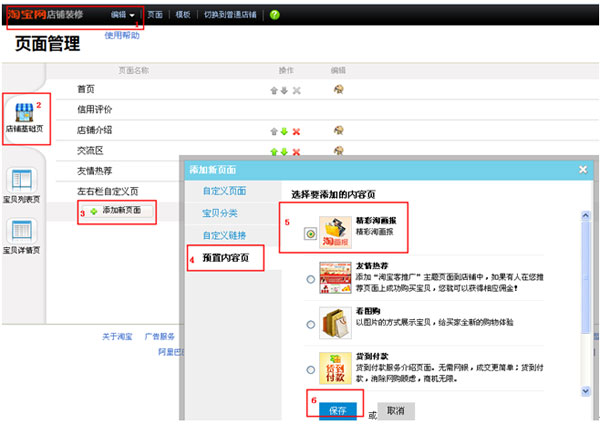Move 交流区 up with green arrow
This screenshot has width=600, height=425.
coord(274,152)
